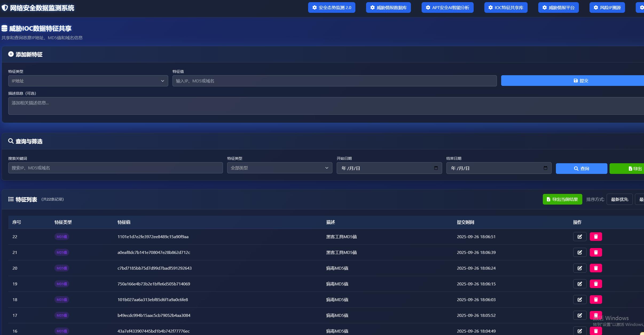The height and width of the screenshot is (335, 644).
Task: Open end date calendar picker icon
Action: pos(545,168)
